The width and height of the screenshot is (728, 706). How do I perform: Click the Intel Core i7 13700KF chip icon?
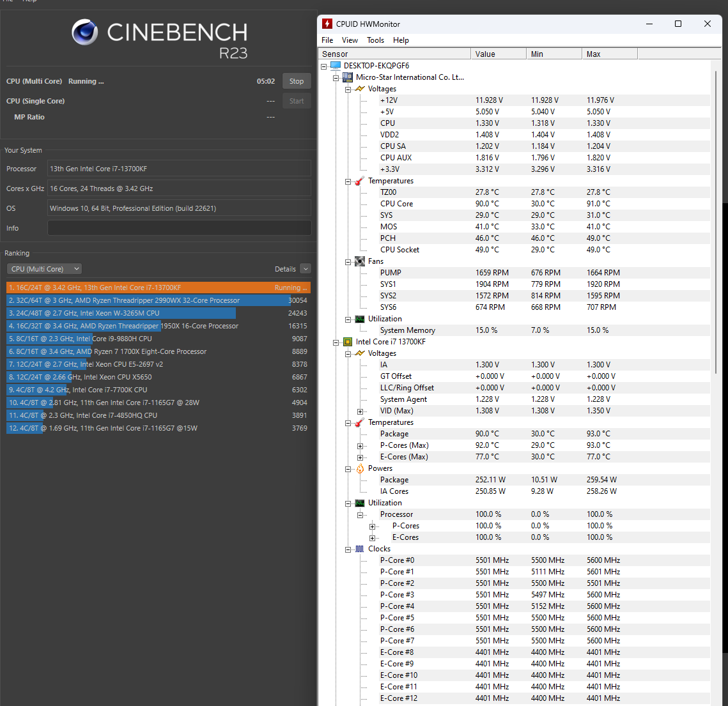[348, 342]
